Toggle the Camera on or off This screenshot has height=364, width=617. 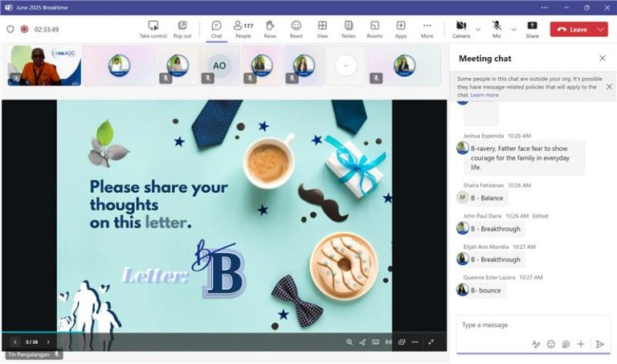pyautogui.click(x=461, y=30)
